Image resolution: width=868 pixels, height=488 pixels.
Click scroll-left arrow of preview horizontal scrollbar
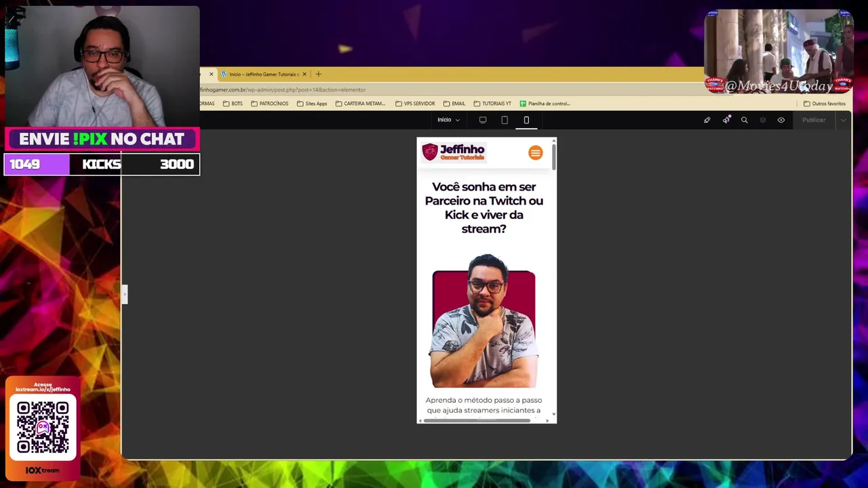pos(420,421)
